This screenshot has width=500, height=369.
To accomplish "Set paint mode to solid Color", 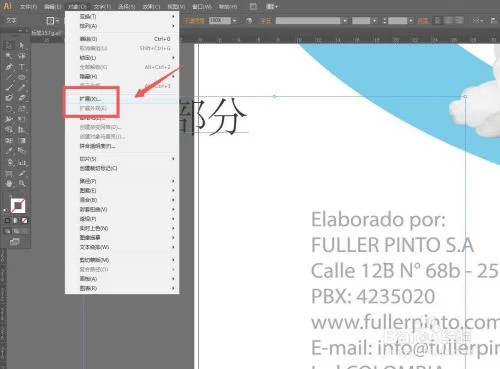I will tap(7, 220).
